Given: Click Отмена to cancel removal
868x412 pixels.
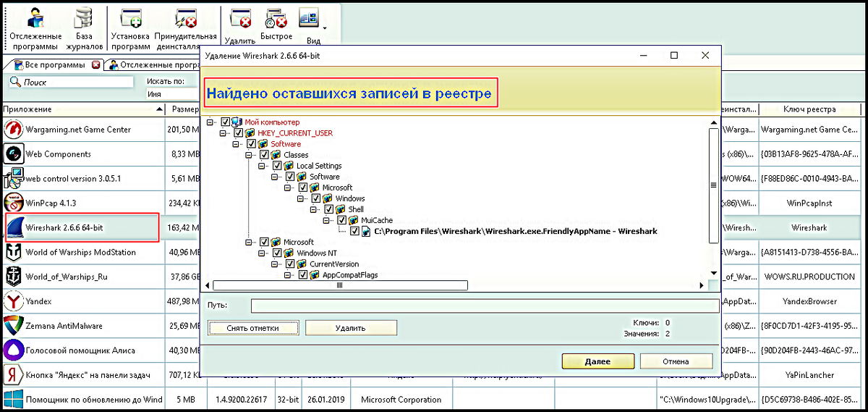Looking at the screenshot, I should click(x=676, y=361).
